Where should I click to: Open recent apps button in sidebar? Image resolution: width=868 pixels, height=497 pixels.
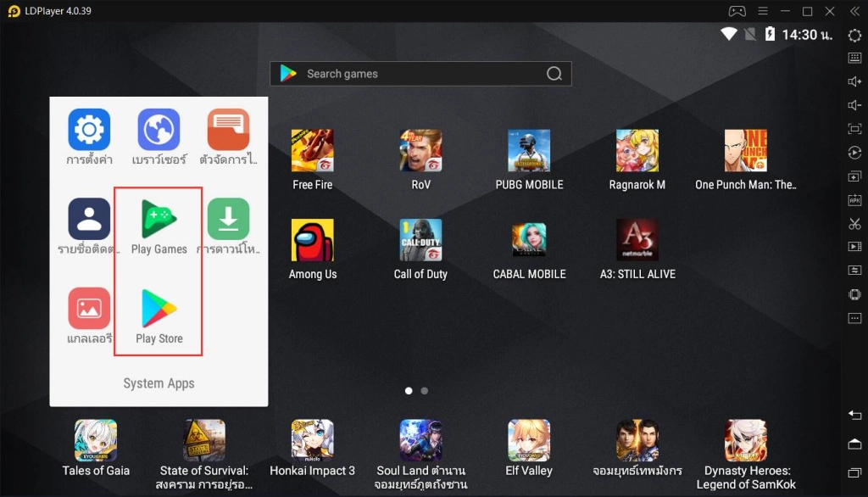click(854, 472)
